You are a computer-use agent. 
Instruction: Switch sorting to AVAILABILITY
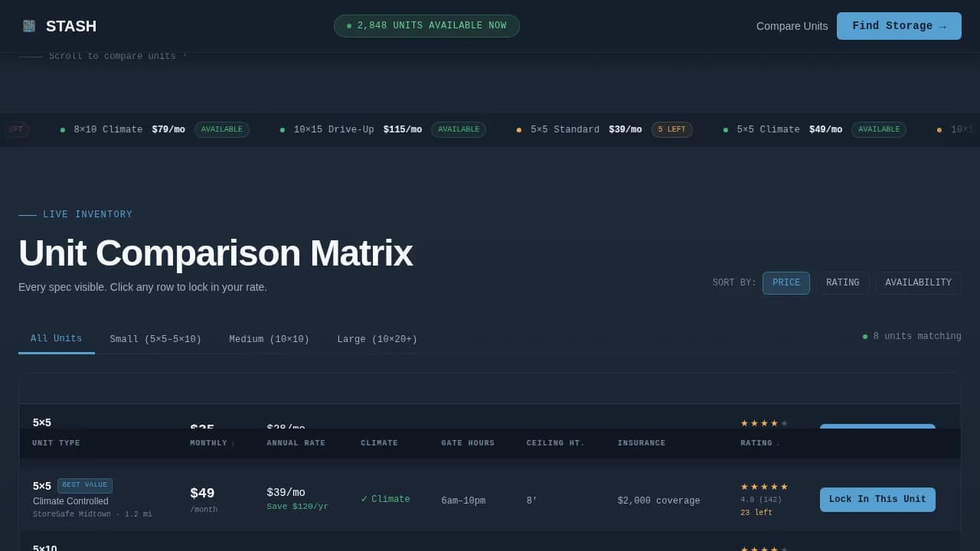pyautogui.click(x=918, y=282)
